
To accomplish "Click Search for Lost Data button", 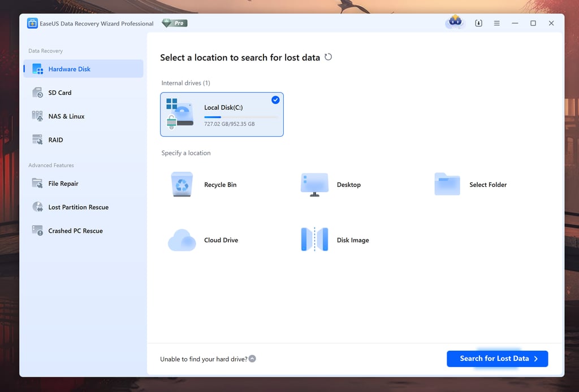I will click(x=498, y=359).
